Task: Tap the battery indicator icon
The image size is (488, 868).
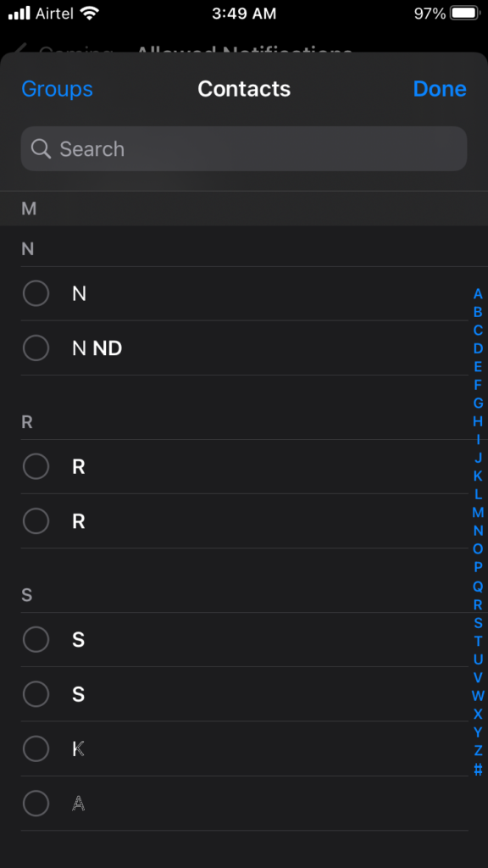Action: point(463,14)
